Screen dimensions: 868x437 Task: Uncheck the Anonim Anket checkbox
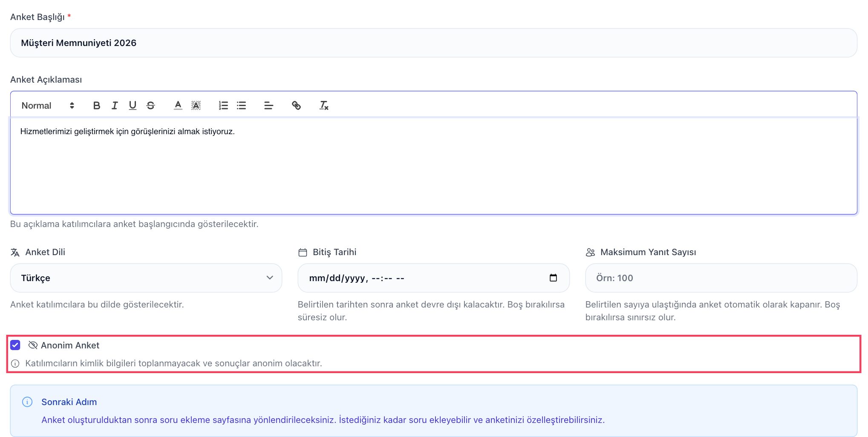pyautogui.click(x=15, y=345)
